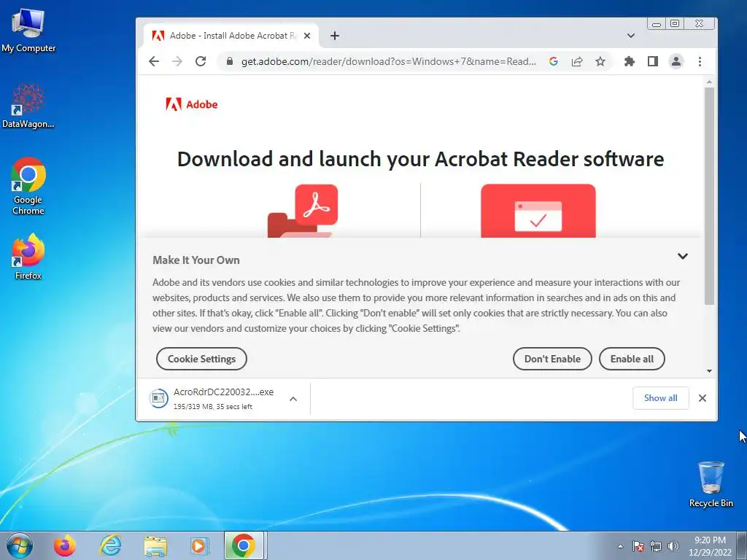Select the DataWagon desktop shortcut
The width and height of the screenshot is (747, 560).
(28, 106)
